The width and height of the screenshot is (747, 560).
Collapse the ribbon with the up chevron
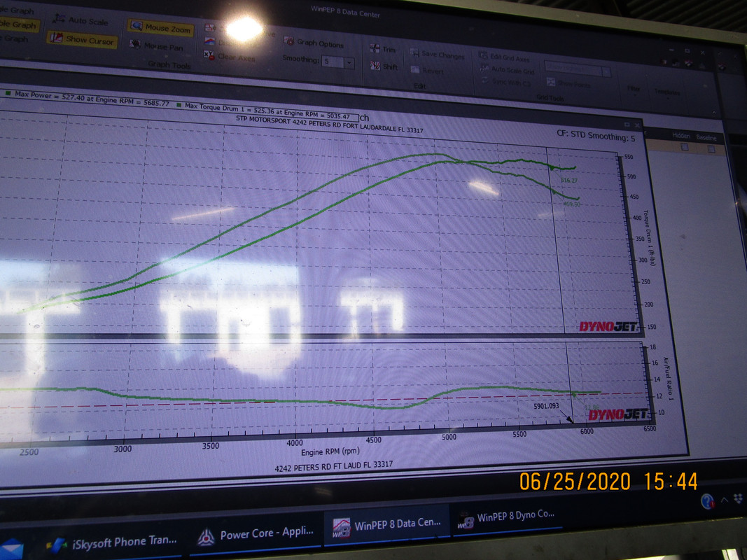(x=713, y=113)
